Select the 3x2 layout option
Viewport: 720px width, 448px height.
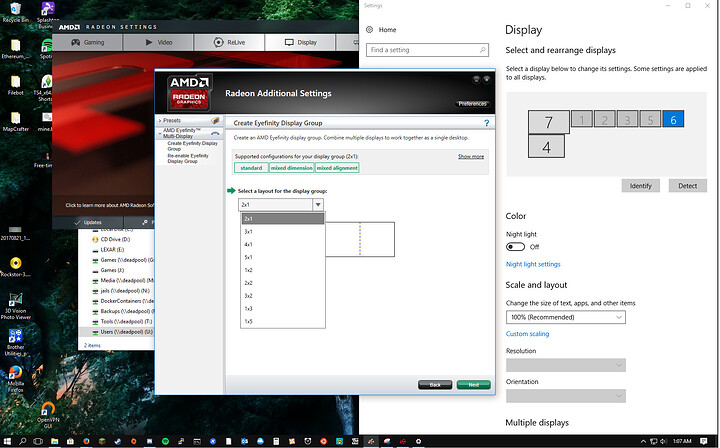coord(283,296)
